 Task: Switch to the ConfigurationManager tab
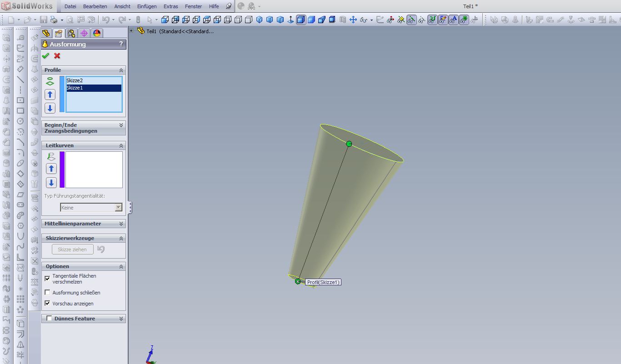tap(71, 33)
